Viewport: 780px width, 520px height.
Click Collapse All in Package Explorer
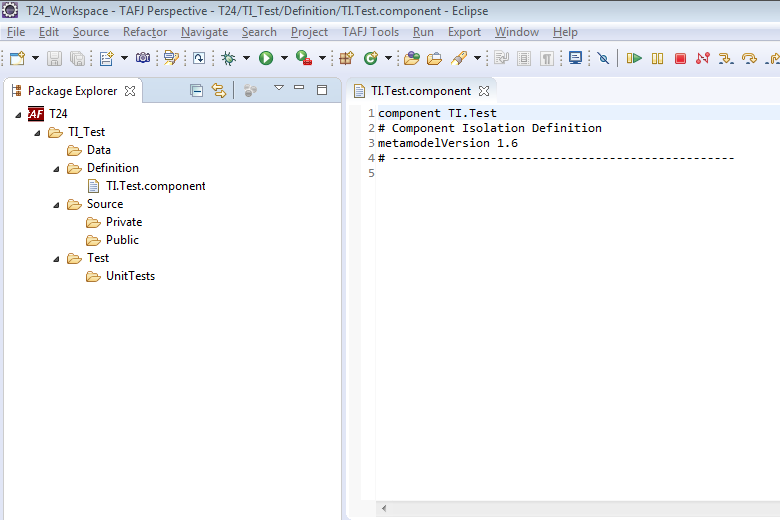196,91
